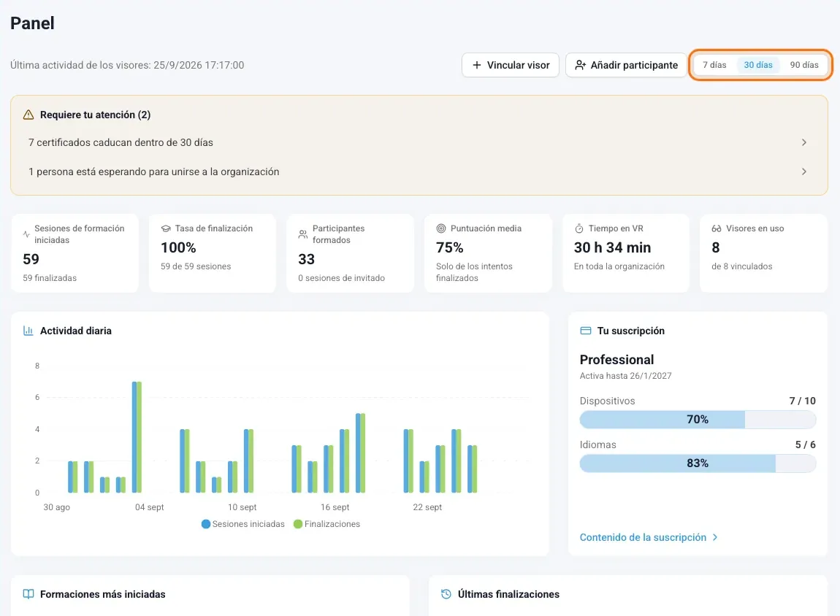Click the stopwatch icon for Tiempo en VR
This screenshot has width=840, height=616.
(579, 228)
